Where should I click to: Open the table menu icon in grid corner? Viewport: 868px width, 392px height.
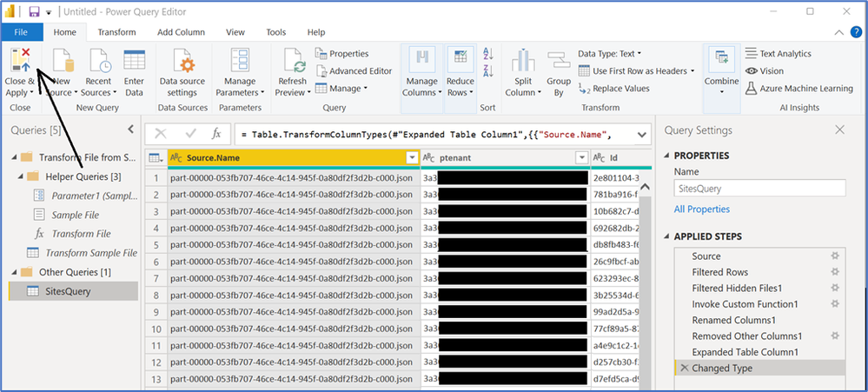156,158
